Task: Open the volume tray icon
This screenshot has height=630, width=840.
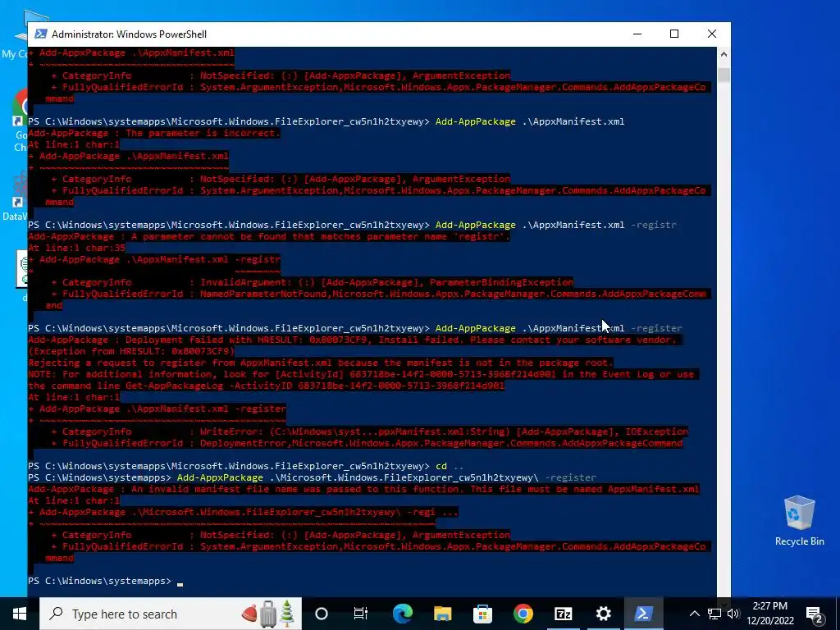Action: pyautogui.click(x=733, y=614)
